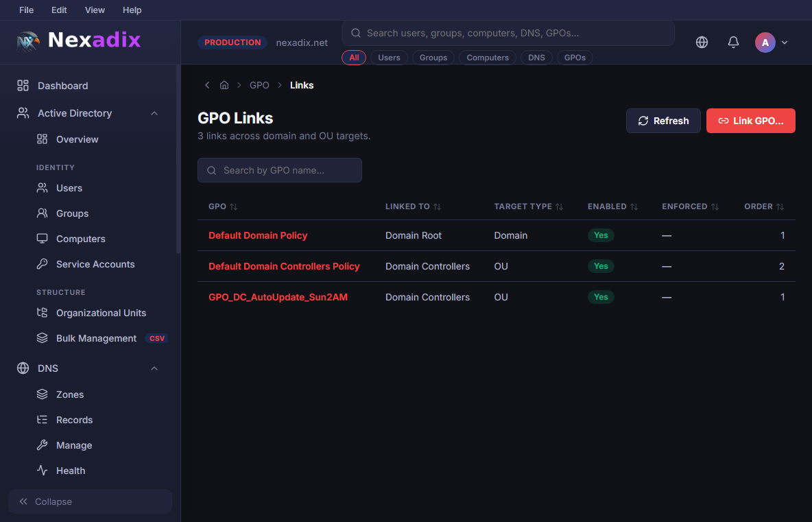Sort by the Enforced column

pyautogui.click(x=691, y=206)
